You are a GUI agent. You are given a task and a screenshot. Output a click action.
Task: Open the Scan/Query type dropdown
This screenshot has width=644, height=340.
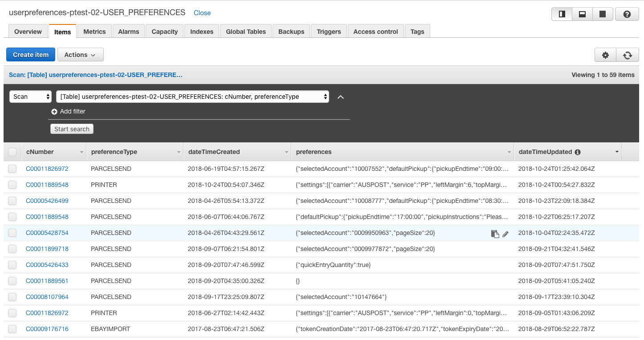[31, 97]
